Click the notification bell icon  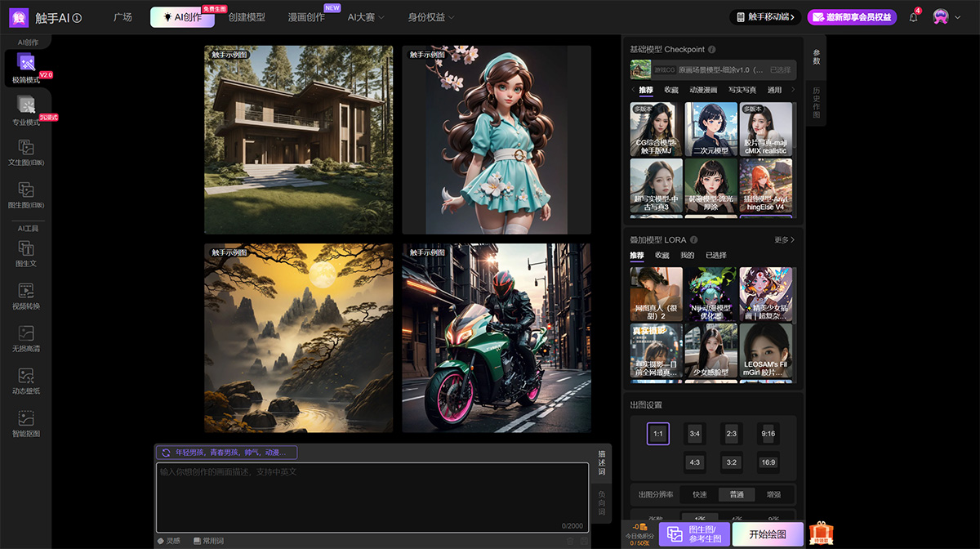913,17
